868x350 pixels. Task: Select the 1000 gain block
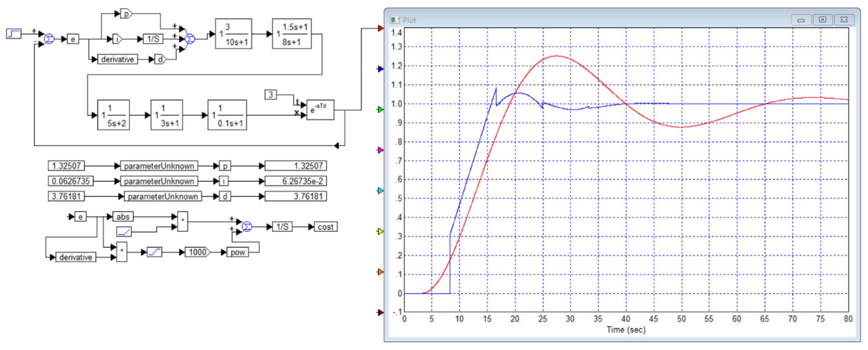(198, 252)
